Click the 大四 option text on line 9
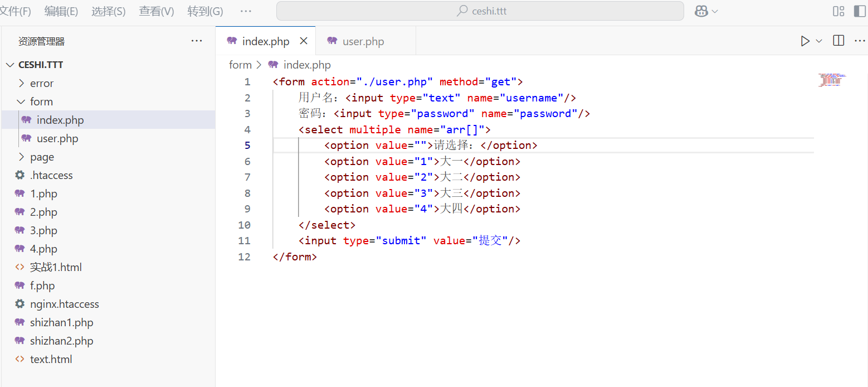Screen dimensions: 868x387 click(x=451, y=209)
